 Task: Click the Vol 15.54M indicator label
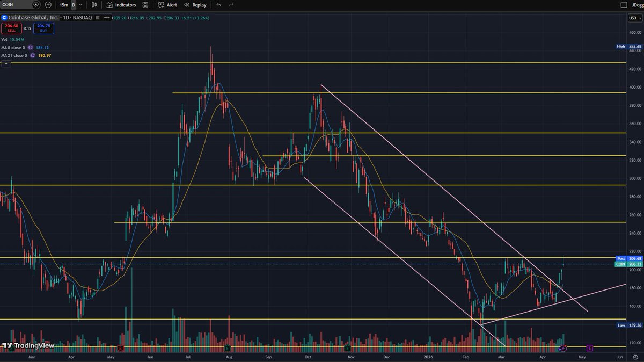(12, 39)
